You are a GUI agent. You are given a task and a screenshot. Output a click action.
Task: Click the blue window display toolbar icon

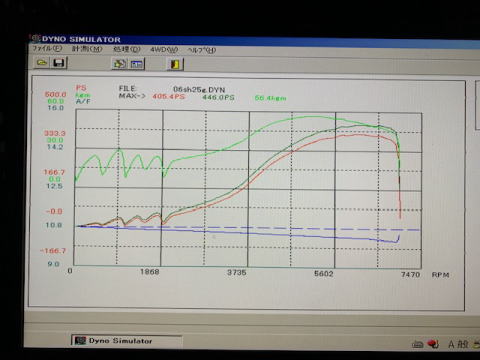(137, 64)
